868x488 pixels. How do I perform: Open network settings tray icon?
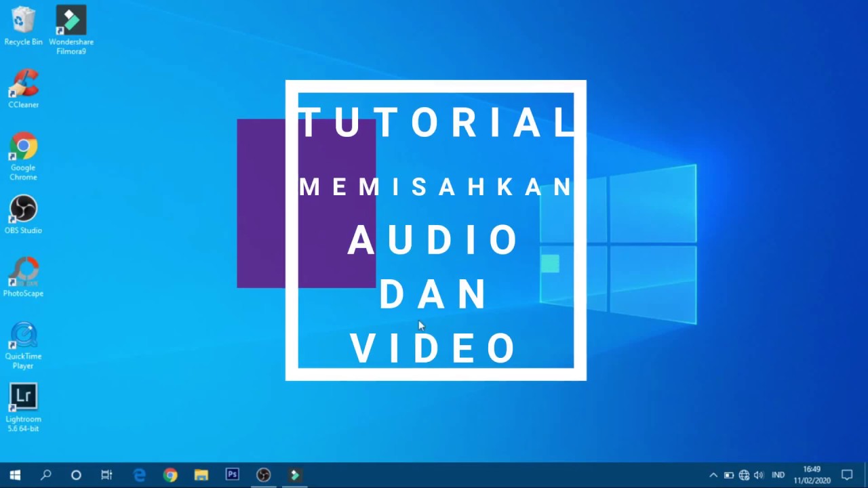coord(744,475)
